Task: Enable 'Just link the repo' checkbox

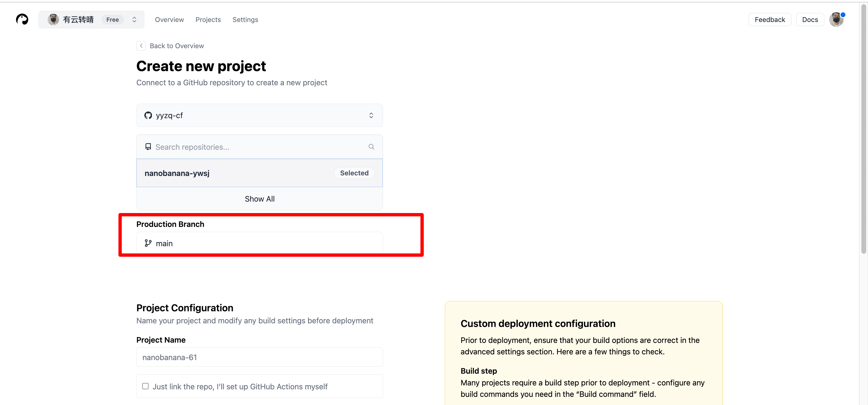Action: pos(145,386)
